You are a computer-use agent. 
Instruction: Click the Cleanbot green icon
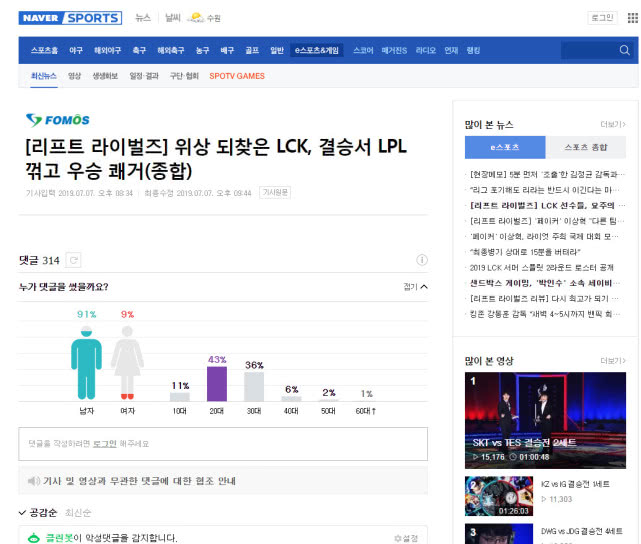point(34,538)
